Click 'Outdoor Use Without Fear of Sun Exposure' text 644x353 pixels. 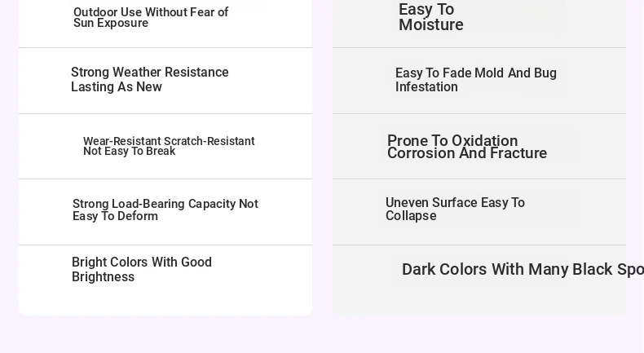(x=151, y=18)
